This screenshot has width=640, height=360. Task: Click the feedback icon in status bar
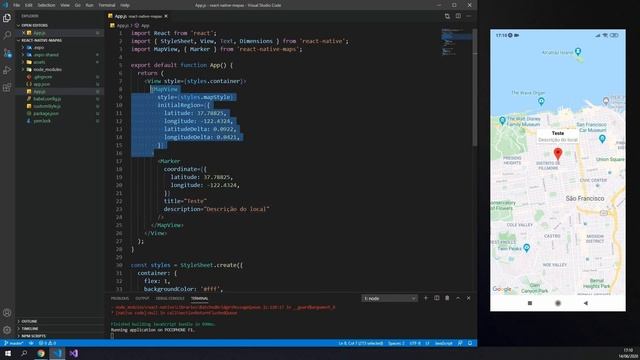[460, 343]
